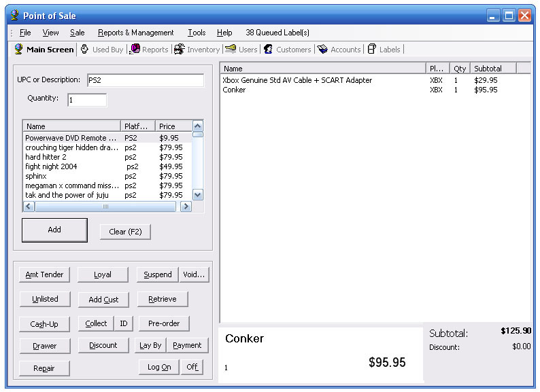Open the Tools menu

tap(197, 33)
